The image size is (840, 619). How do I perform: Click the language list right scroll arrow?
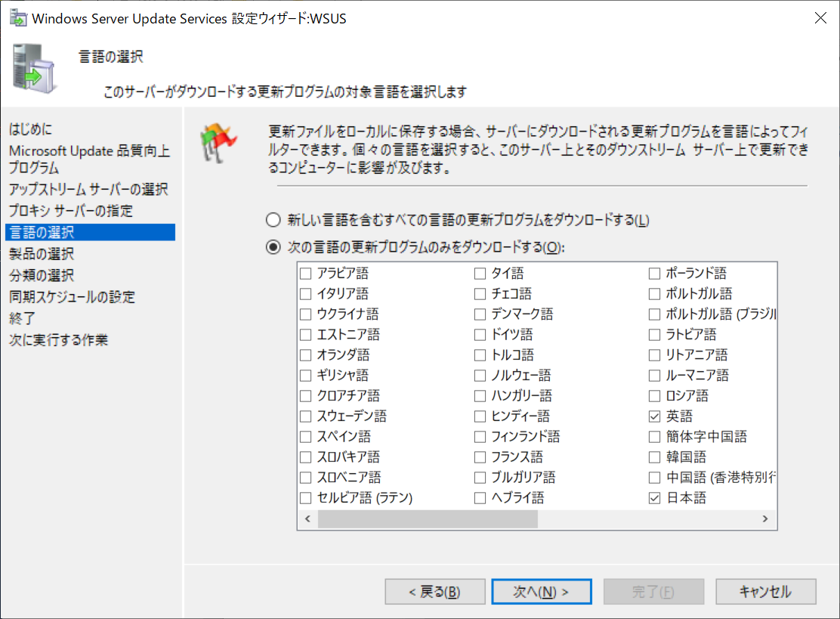click(765, 518)
